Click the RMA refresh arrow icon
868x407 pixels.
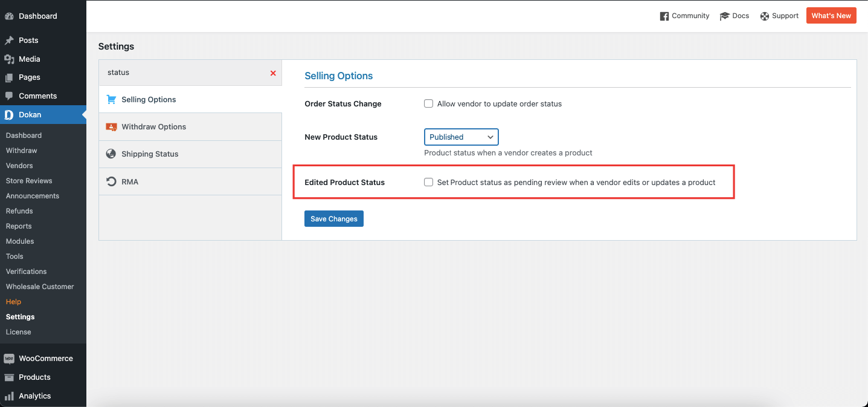pyautogui.click(x=111, y=181)
